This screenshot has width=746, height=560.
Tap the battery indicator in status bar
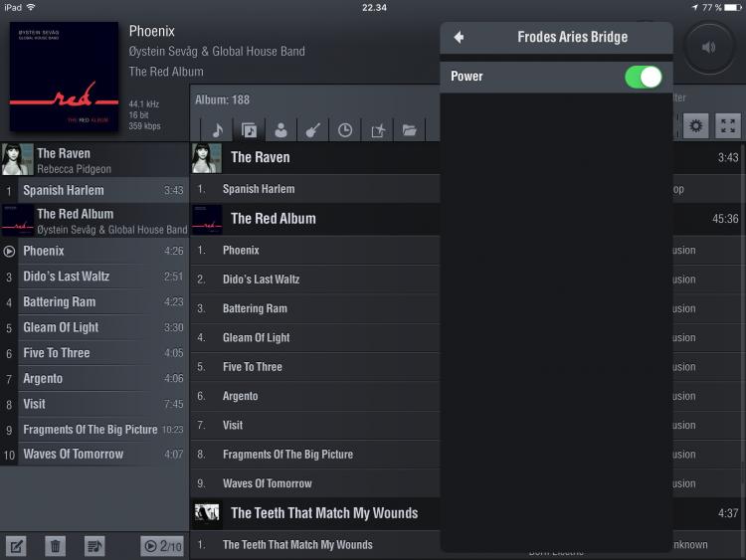[733, 8]
